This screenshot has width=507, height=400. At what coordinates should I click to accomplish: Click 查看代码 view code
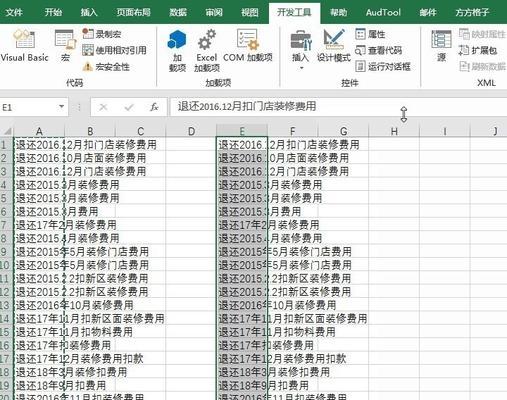379,50
